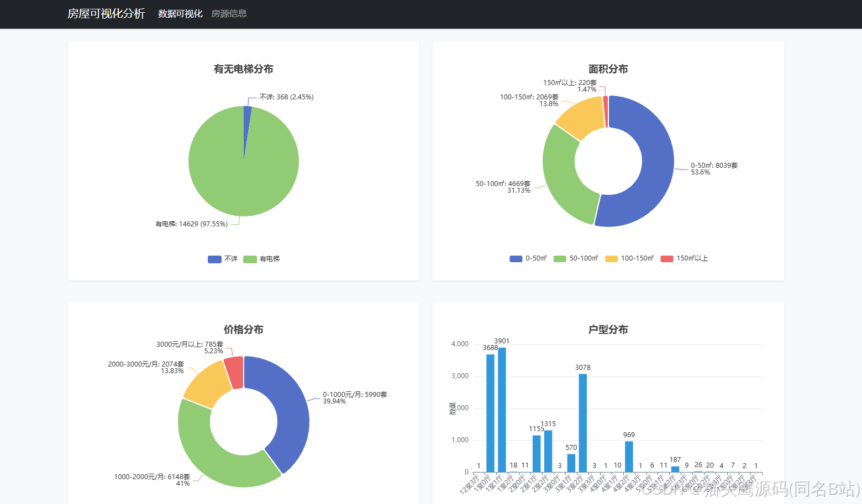This screenshot has width=862, height=504.
Task: Click the bar with value 3688
Action: [490, 413]
